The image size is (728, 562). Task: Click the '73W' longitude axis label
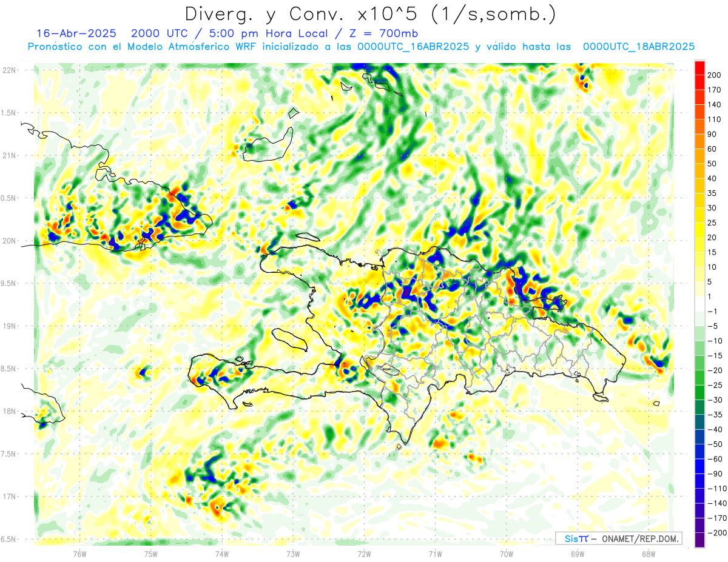pyautogui.click(x=293, y=554)
